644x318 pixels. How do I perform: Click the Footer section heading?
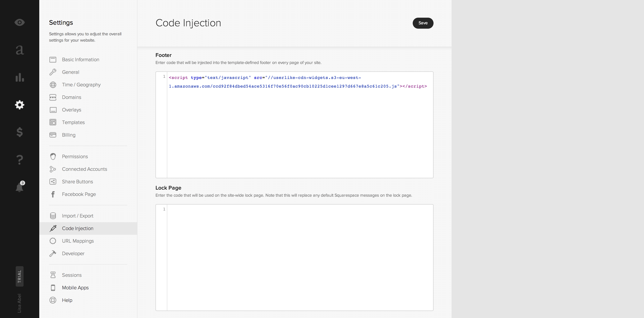coord(164,55)
